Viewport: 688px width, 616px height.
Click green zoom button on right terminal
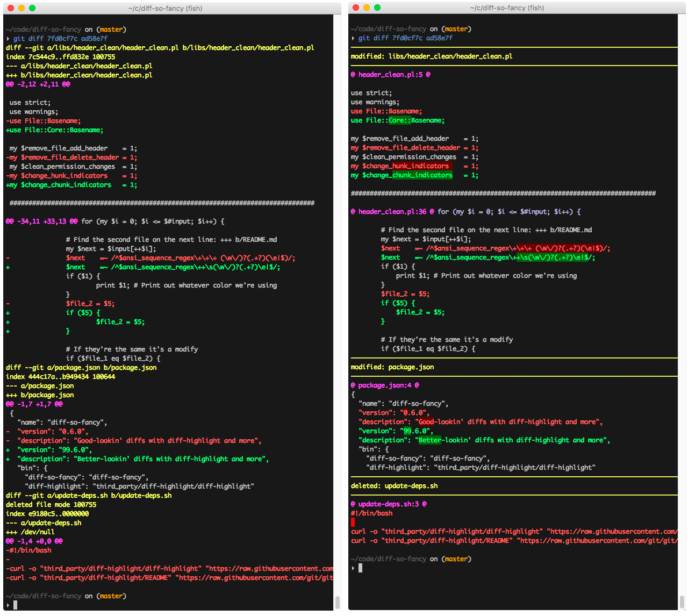[377, 8]
